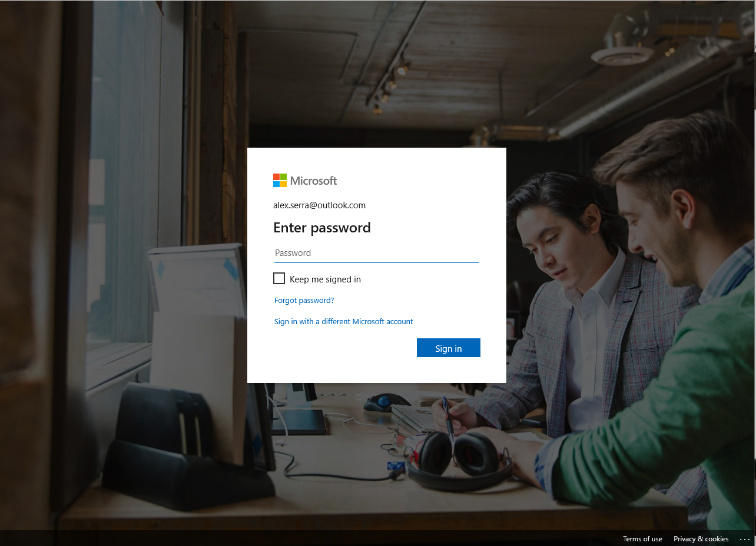
Task: Click the Microsoft four-square logo
Action: tap(280, 181)
